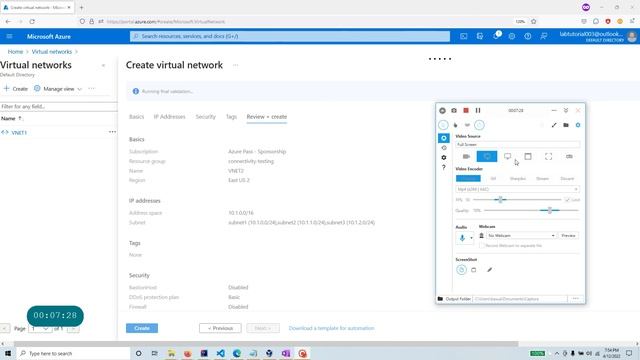The width and height of the screenshot is (640, 360).
Task: Open Azure help question mark
Action: point(527,36)
